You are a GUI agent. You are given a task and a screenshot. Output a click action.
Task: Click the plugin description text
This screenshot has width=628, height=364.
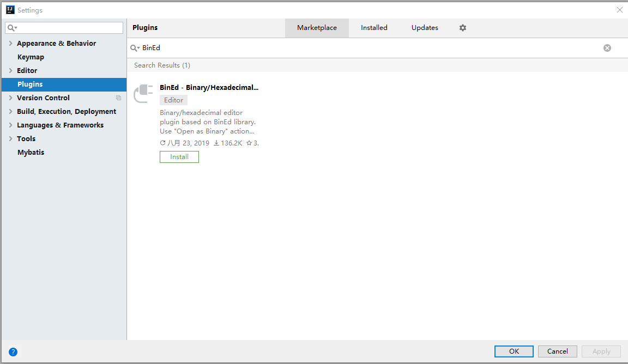[208, 122]
